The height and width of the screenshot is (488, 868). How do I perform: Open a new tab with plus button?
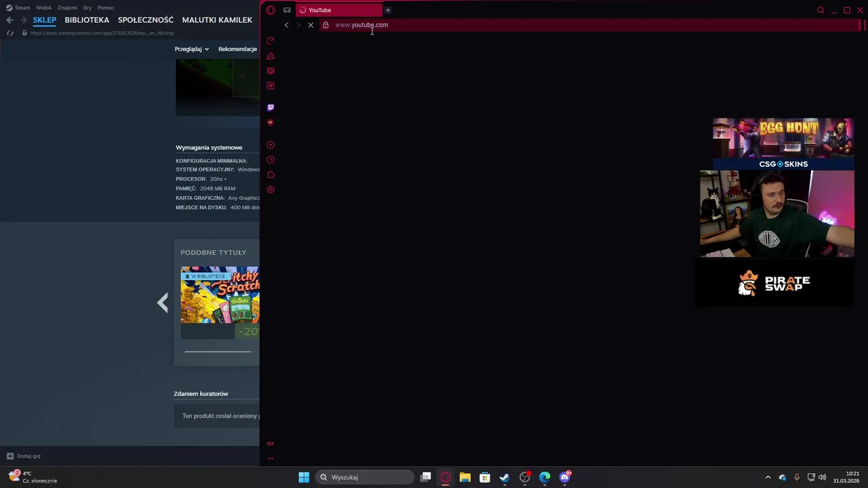[388, 10]
